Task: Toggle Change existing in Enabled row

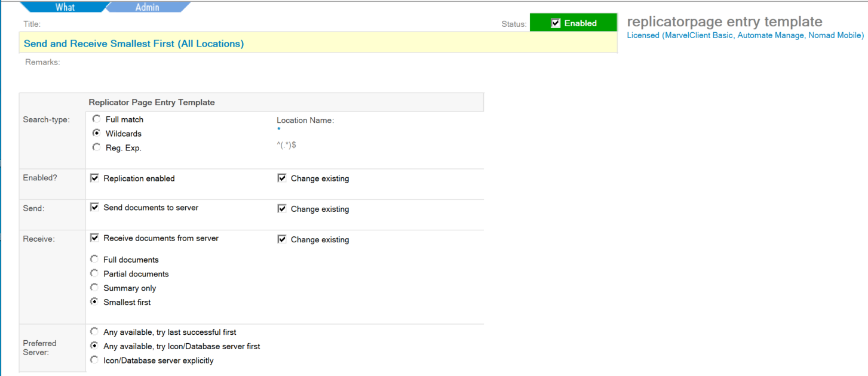Action: pos(282,178)
